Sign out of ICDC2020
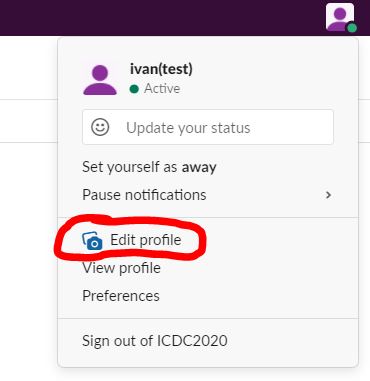 coord(208,341)
